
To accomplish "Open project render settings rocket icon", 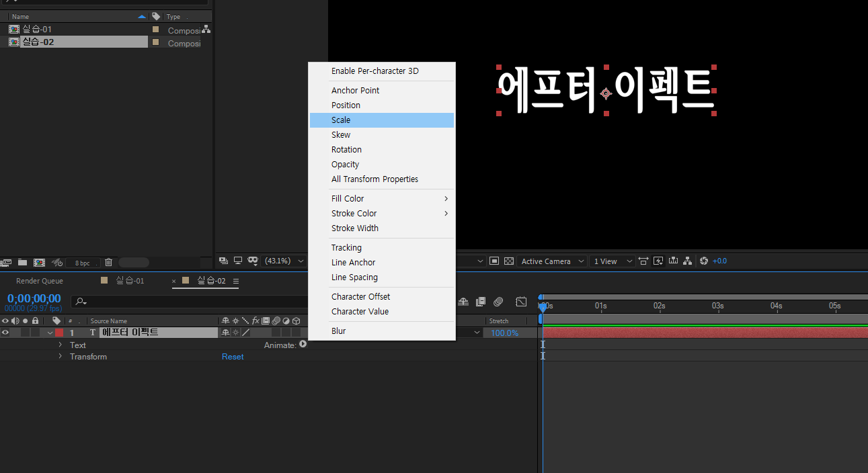I will 57,262.
